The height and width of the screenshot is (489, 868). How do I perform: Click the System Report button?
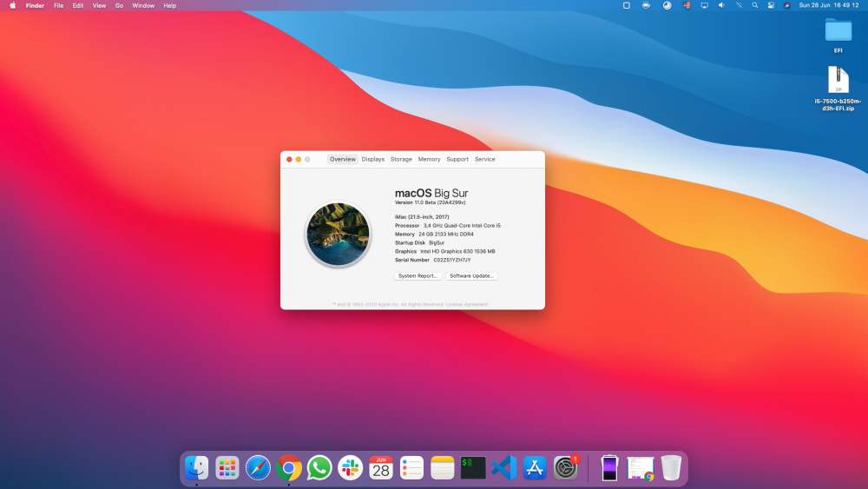(418, 276)
